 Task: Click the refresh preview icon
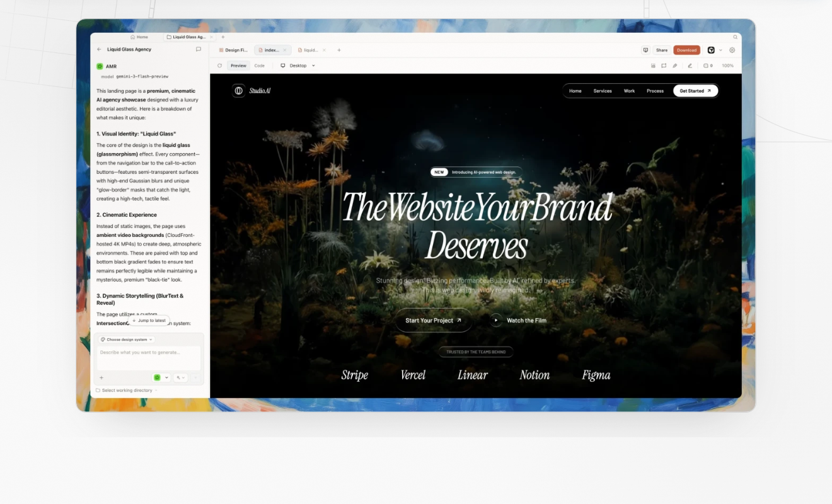click(219, 66)
